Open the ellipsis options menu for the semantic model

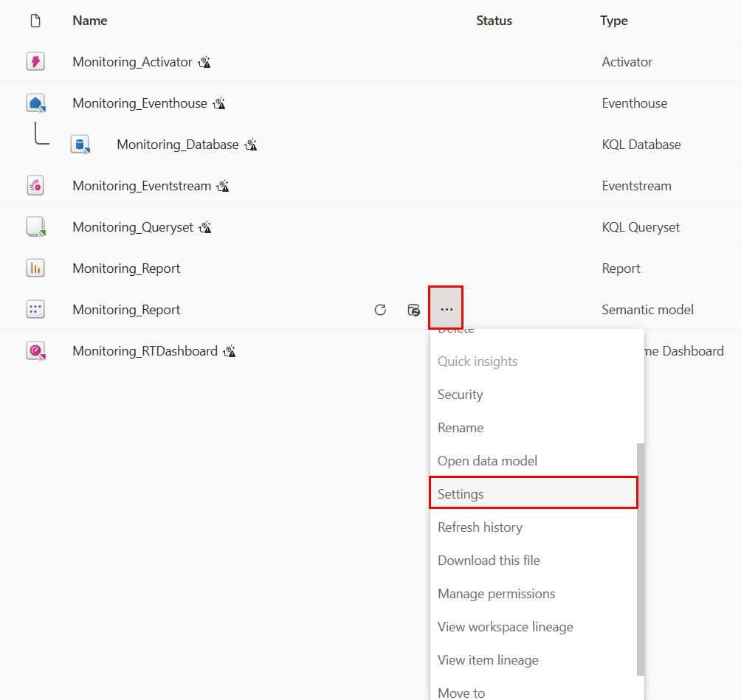click(x=446, y=309)
